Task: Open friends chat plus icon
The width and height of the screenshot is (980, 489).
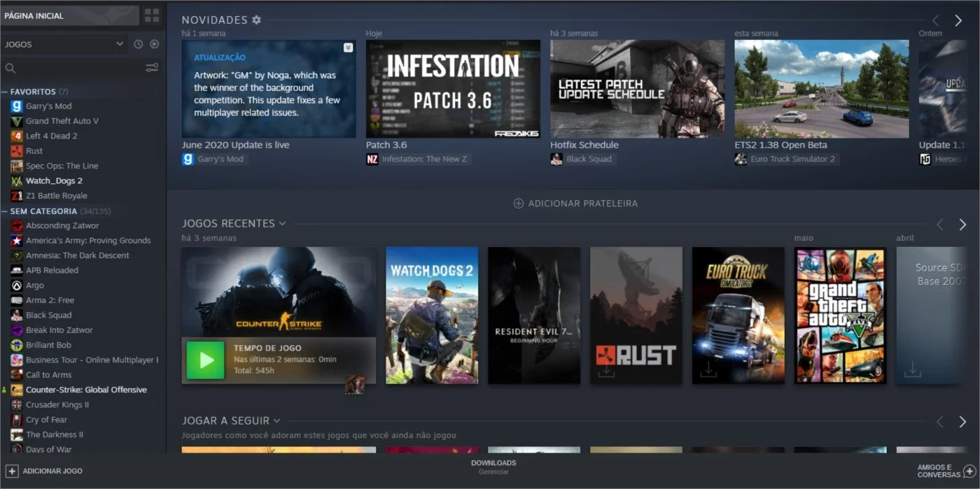Action: pos(969,471)
